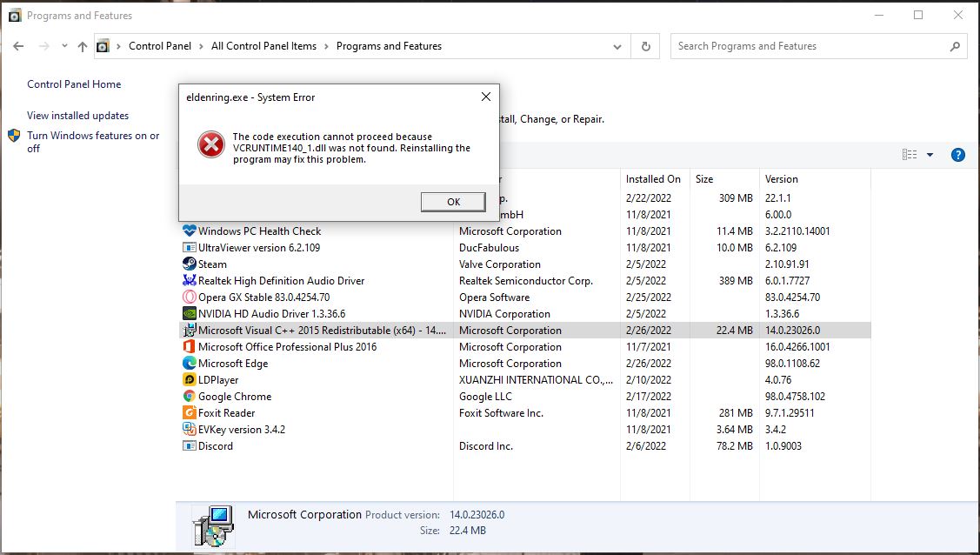The height and width of the screenshot is (555, 980).
Task: Open the address bar dropdown arrow
Action: click(x=617, y=46)
